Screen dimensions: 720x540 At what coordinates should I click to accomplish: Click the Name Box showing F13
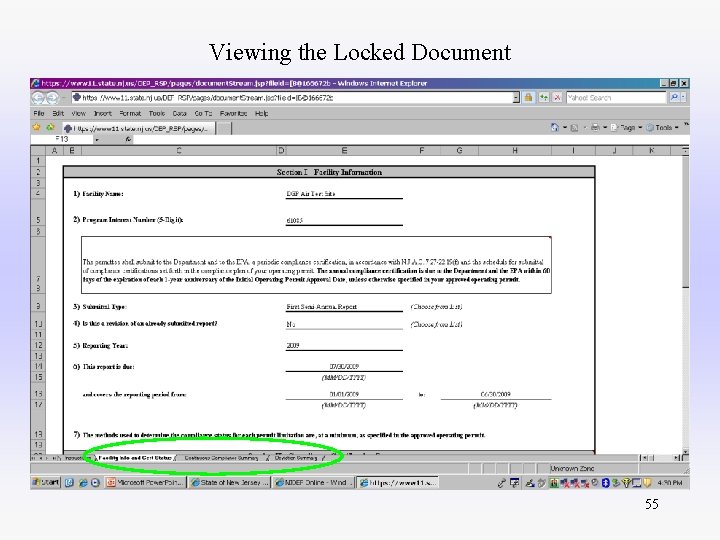tap(62, 139)
